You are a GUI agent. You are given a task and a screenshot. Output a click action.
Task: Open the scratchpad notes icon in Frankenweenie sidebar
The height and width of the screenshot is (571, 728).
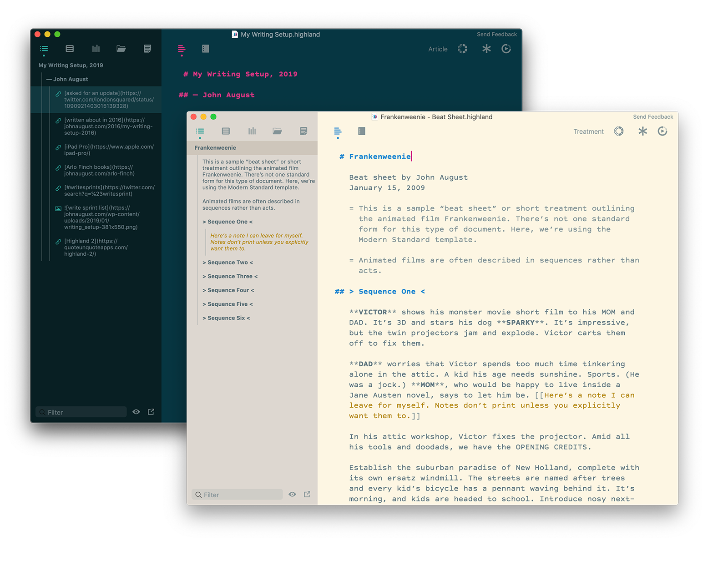tap(303, 131)
